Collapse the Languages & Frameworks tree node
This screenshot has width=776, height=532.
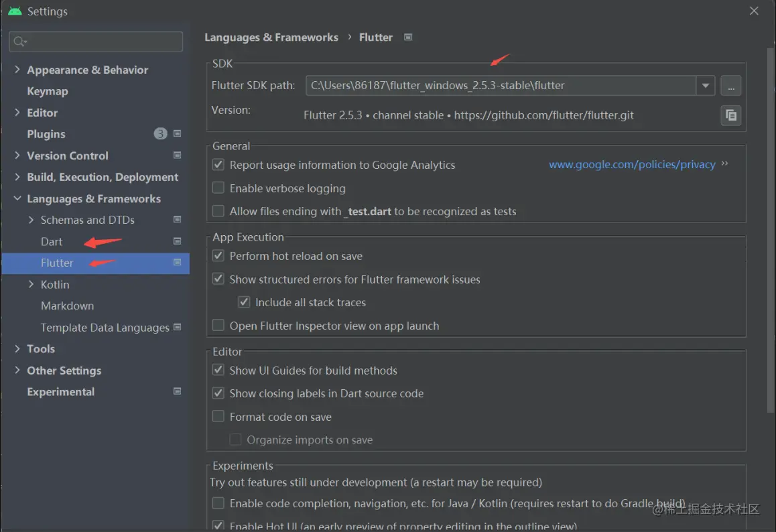17,199
